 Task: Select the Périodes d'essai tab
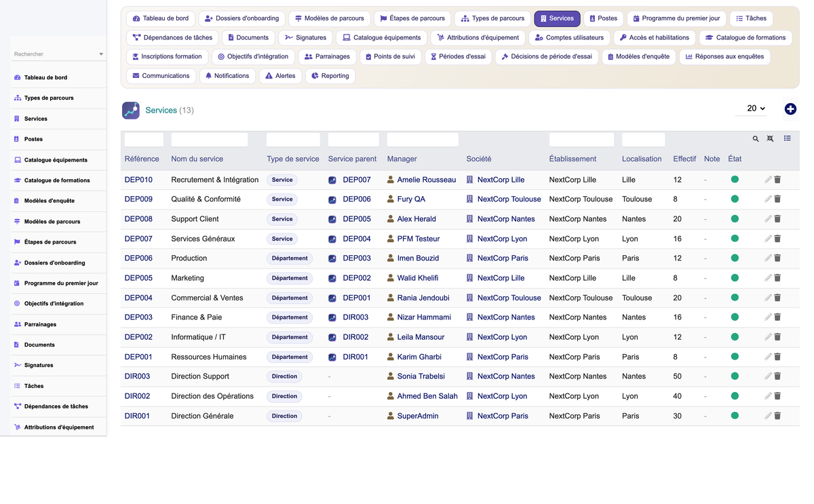pos(457,56)
